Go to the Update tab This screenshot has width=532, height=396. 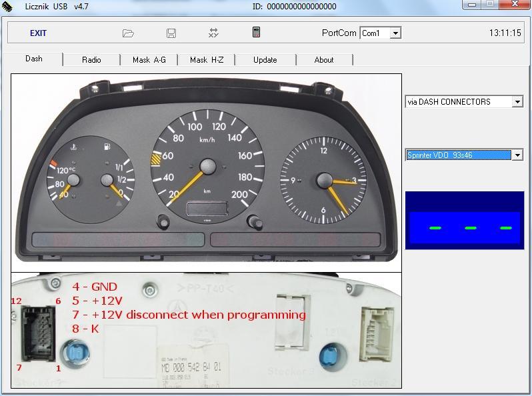click(x=265, y=60)
